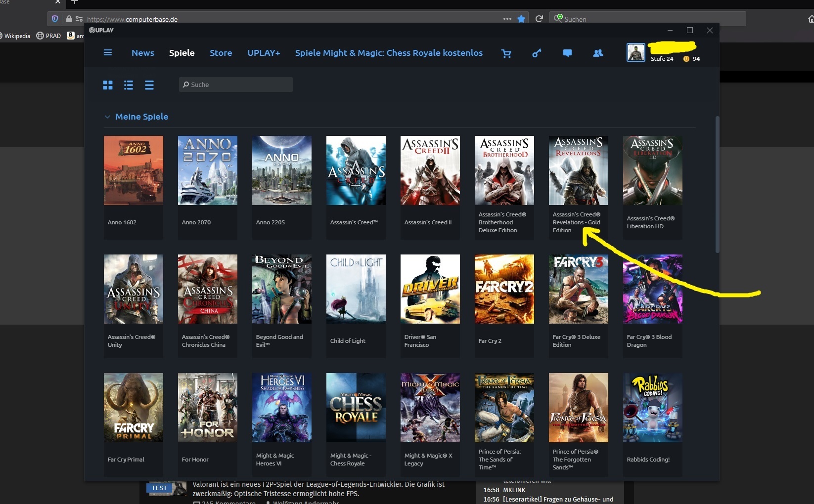Select Far Cry 3 Deluxe Edition cover
Viewport: 814px width, 504px height.
(579, 289)
